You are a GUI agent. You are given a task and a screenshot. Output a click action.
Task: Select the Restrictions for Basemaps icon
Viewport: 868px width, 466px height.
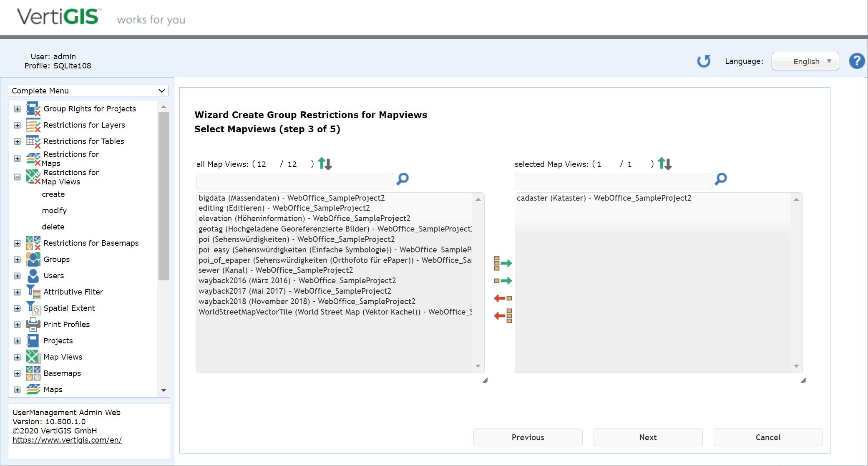click(x=33, y=243)
